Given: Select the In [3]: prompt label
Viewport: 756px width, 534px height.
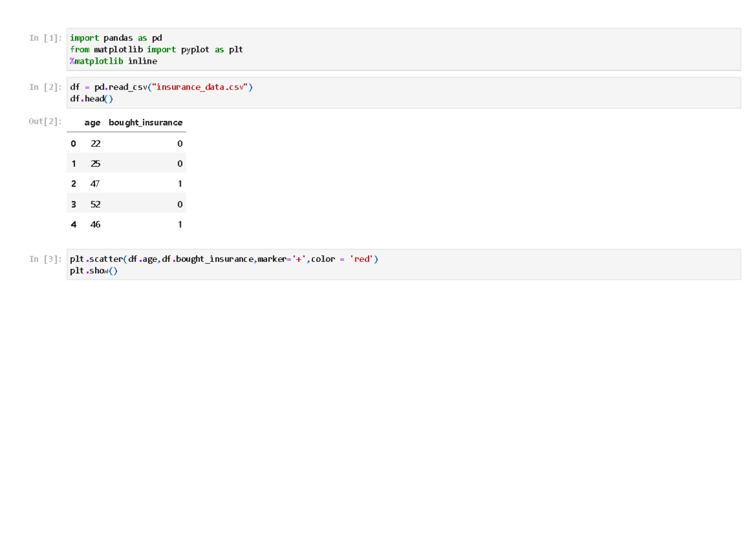Looking at the screenshot, I should (45, 259).
